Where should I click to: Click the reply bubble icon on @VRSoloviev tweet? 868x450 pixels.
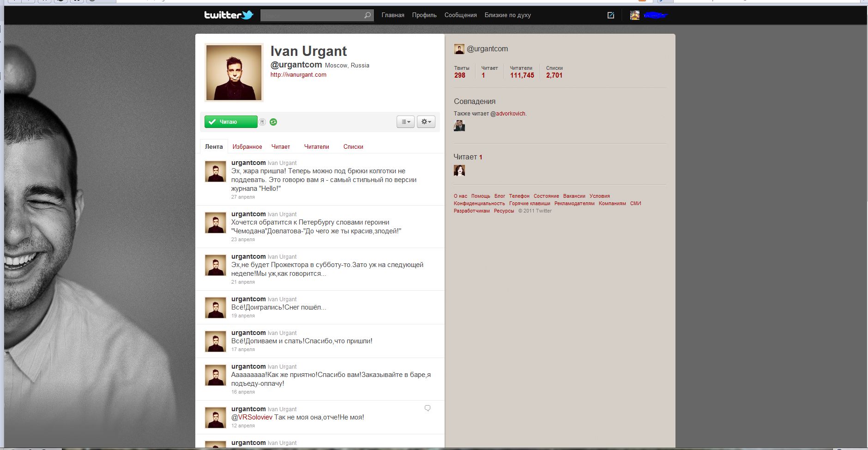click(428, 408)
